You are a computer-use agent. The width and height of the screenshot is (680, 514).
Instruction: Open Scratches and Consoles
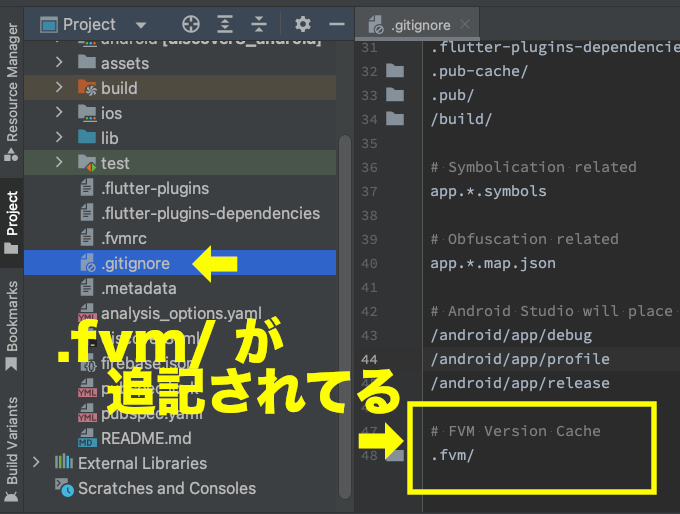tap(167, 488)
